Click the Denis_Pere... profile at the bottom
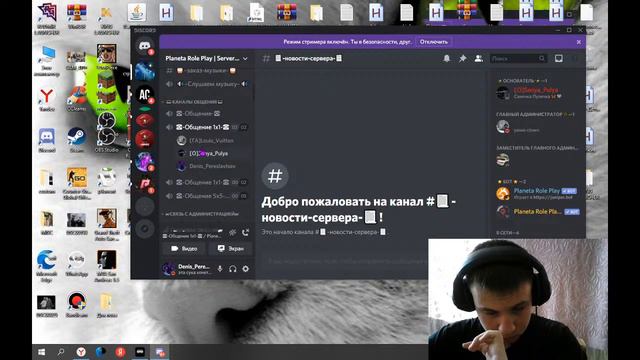This screenshot has width=640, height=360. coord(187,269)
